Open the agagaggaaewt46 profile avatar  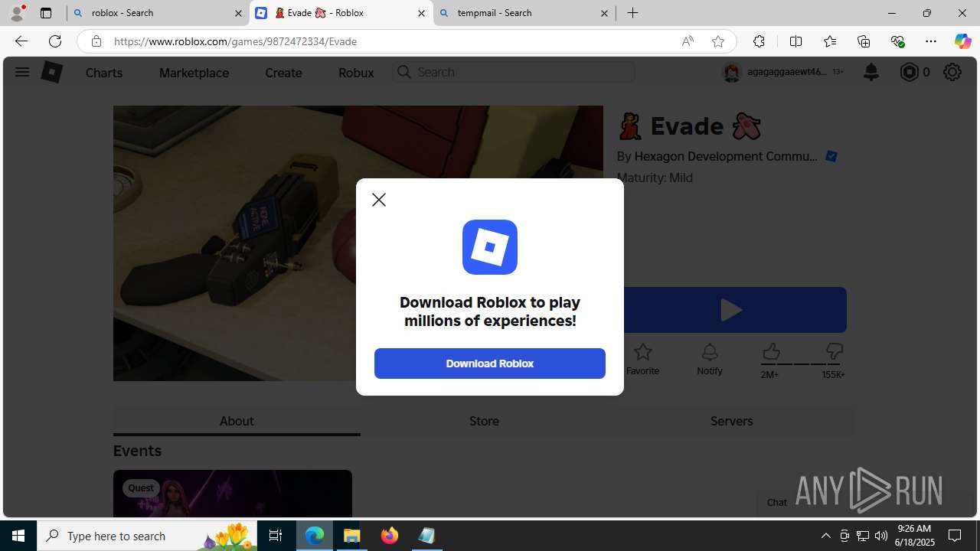pyautogui.click(x=732, y=72)
